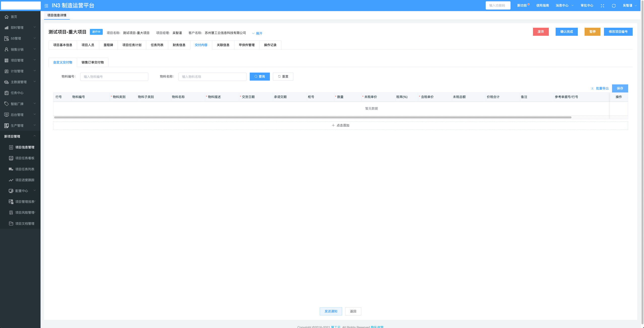Open 项目进度跟踪 from the sidebar
The image size is (644, 328).
click(25, 180)
